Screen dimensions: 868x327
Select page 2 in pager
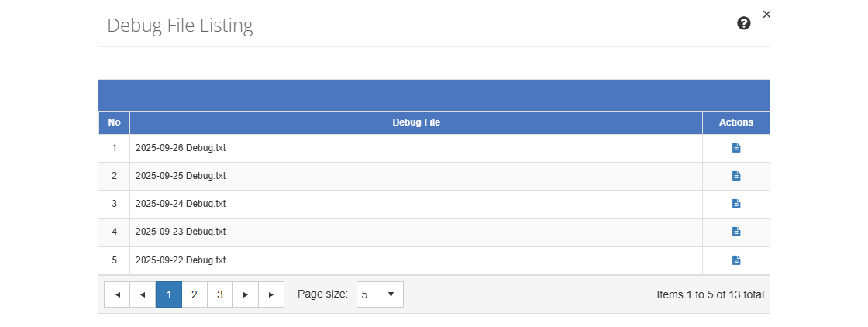tap(195, 294)
